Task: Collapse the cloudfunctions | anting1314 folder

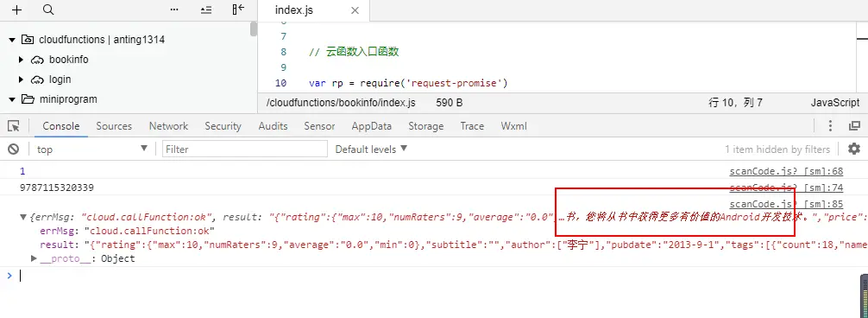Action: coord(11,40)
